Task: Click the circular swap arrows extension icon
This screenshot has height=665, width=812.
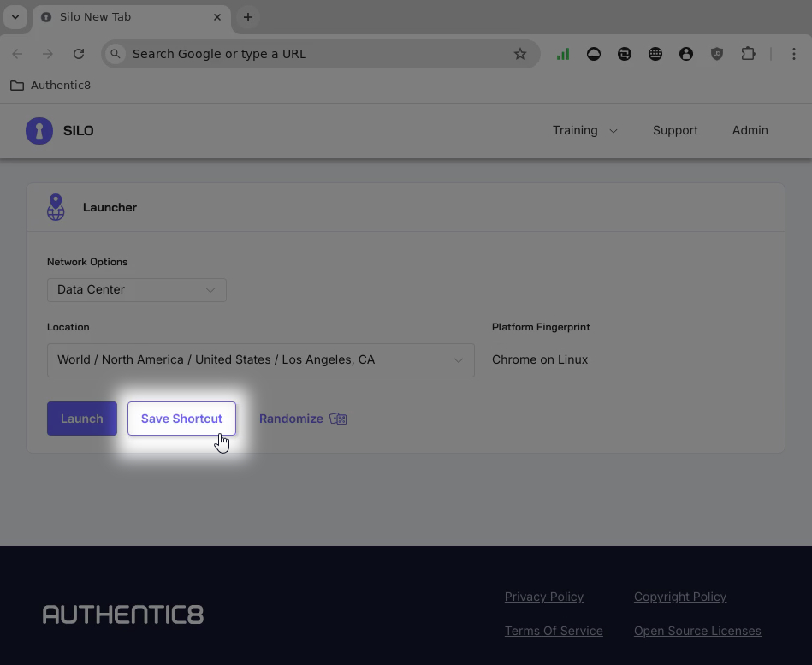Action: pyautogui.click(x=625, y=54)
